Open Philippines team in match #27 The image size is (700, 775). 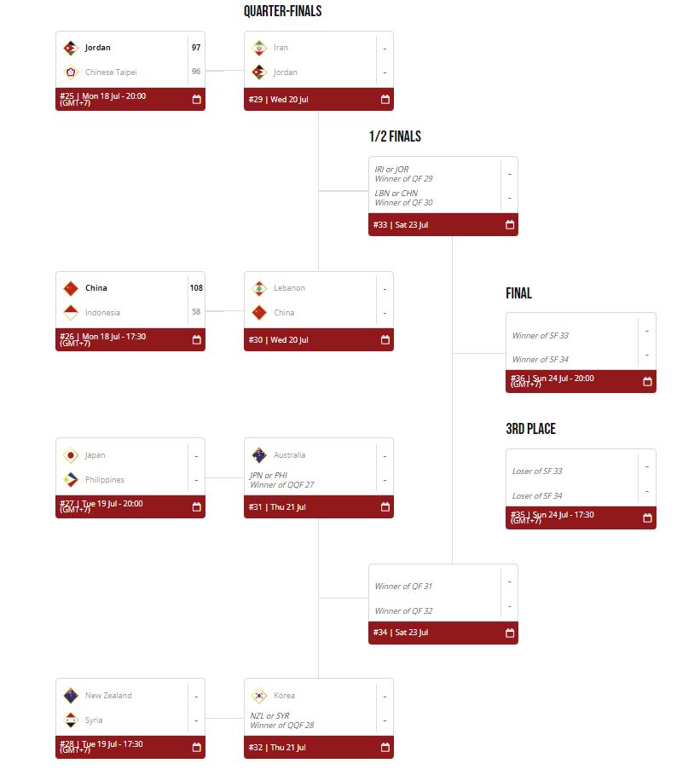click(x=104, y=479)
